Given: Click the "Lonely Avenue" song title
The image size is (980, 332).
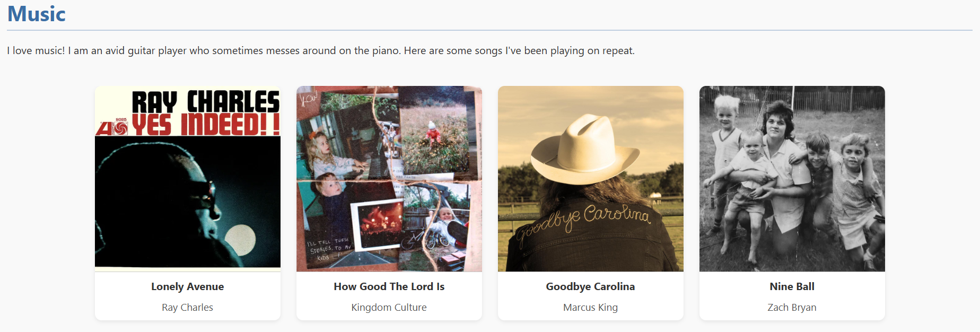Looking at the screenshot, I should point(188,286).
